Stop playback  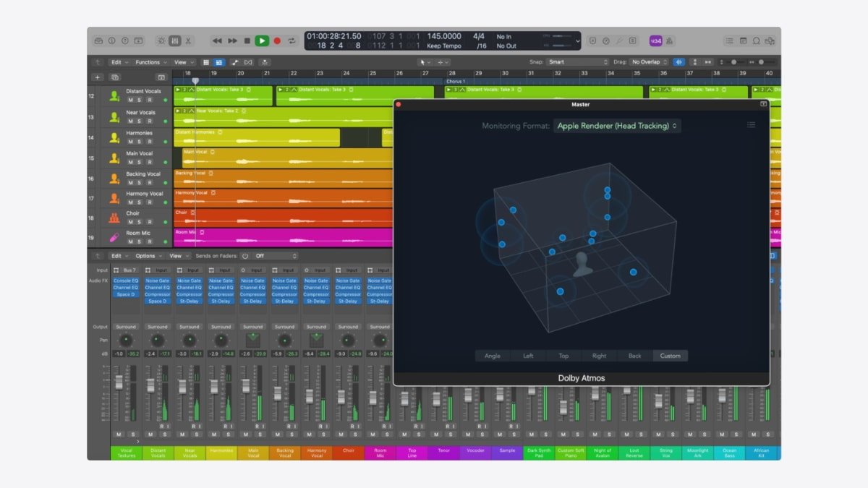point(247,41)
